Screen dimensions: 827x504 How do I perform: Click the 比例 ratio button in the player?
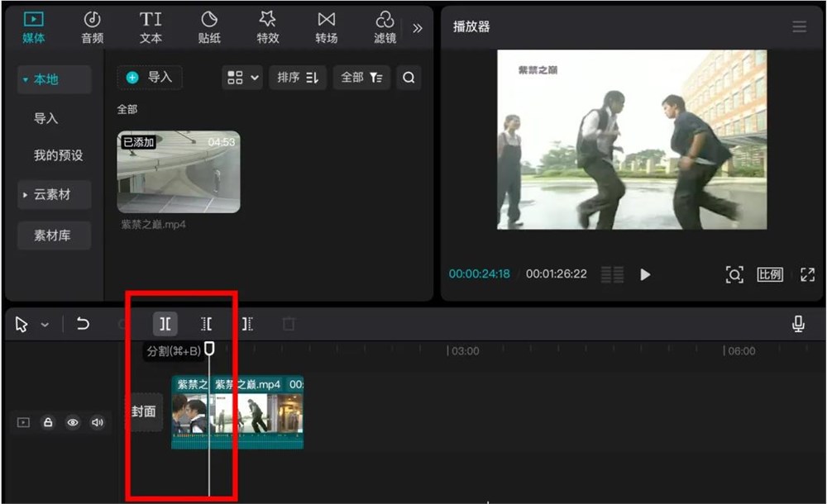click(770, 275)
